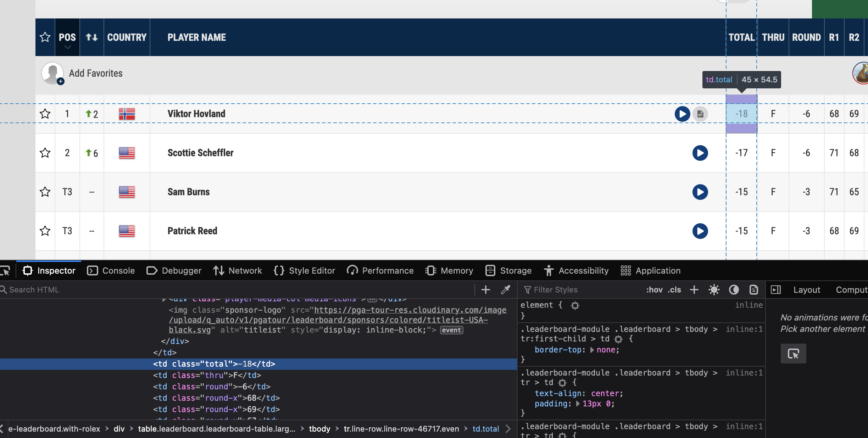Toggle the :hov pseudo-class panel
This screenshot has width=868, height=438.
click(x=654, y=290)
